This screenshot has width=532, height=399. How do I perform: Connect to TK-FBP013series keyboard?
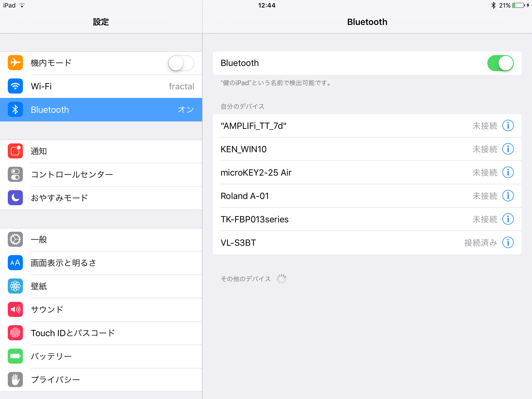[367, 219]
